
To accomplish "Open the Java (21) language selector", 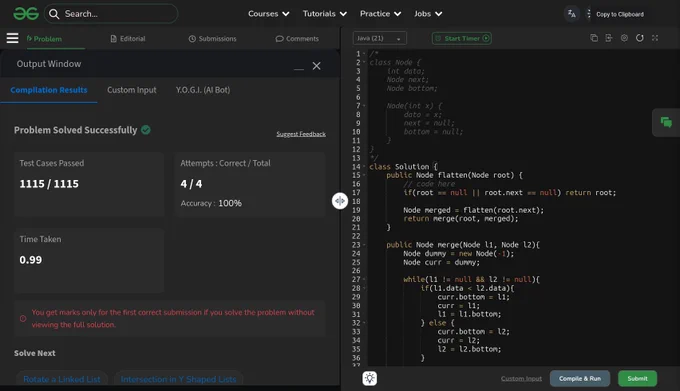I will [x=380, y=38].
